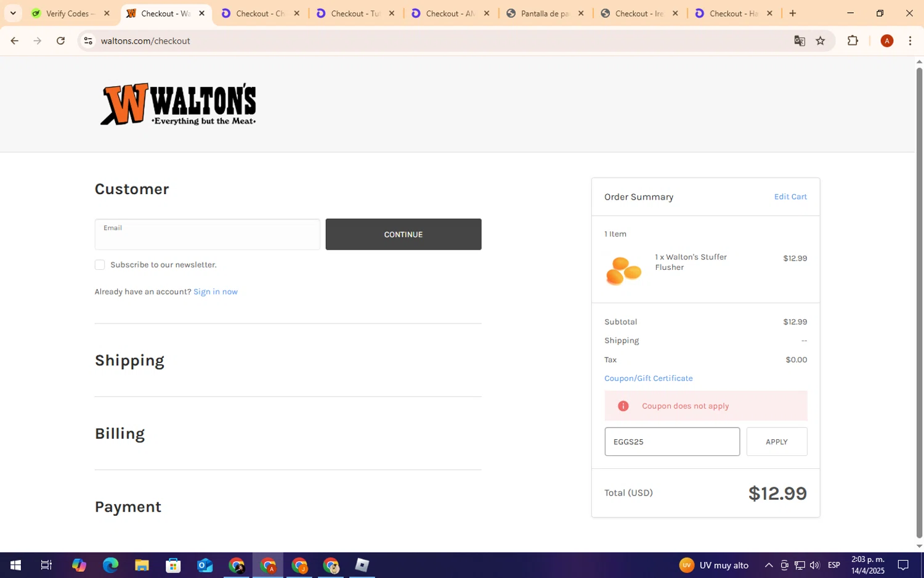Image resolution: width=924 pixels, height=578 pixels.
Task: Click the APPLY coupon button
Action: (x=777, y=442)
